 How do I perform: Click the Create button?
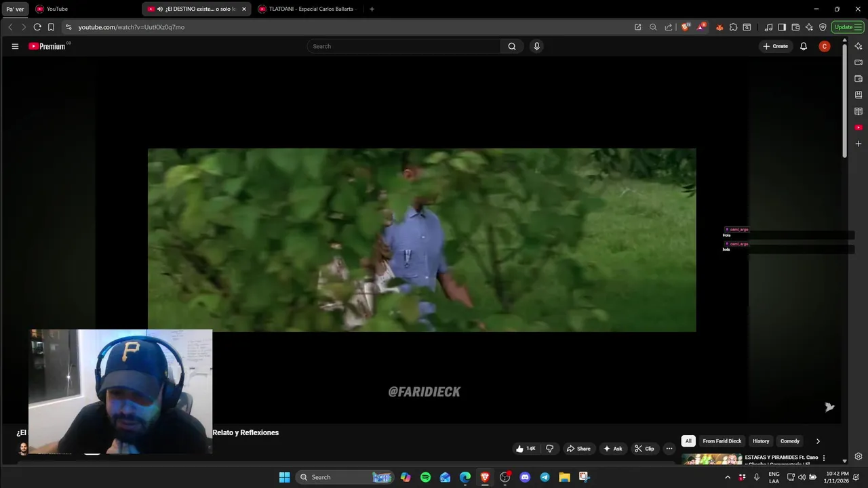(x=776, y=46)
